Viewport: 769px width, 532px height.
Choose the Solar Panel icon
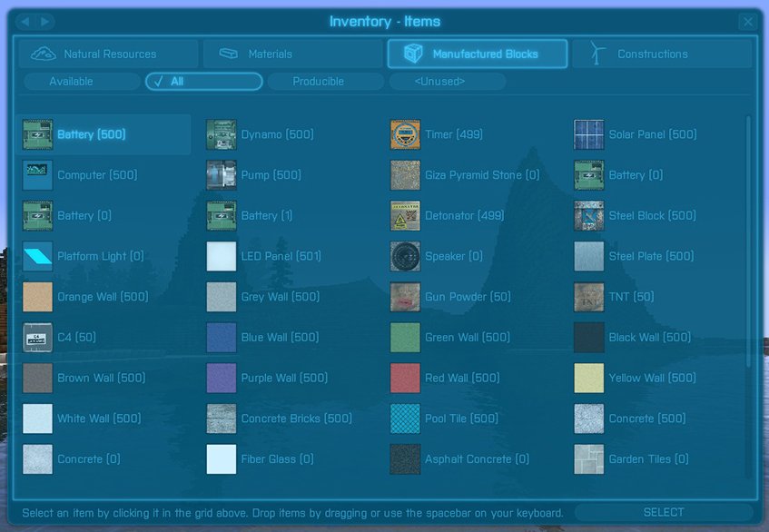coord(589,134)
